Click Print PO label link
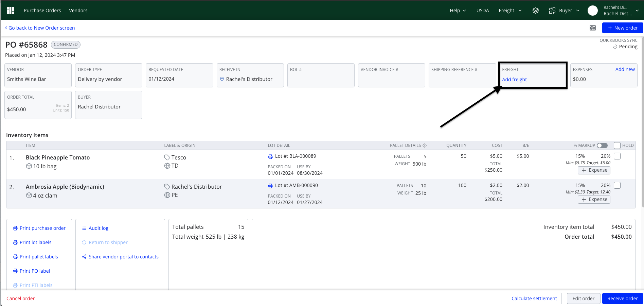The image size is (644, 306). [35, 271]
